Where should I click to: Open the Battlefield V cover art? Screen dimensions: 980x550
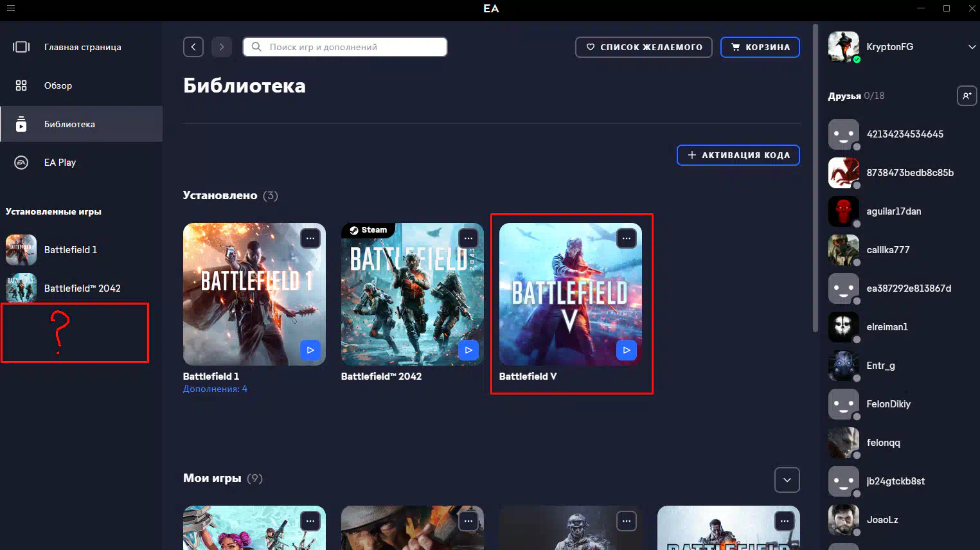click(x=571, y=294)
